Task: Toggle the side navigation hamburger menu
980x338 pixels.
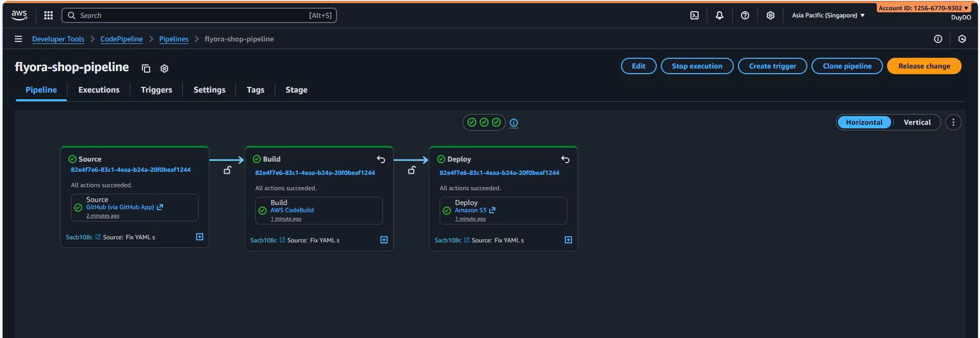Action: 18,39
